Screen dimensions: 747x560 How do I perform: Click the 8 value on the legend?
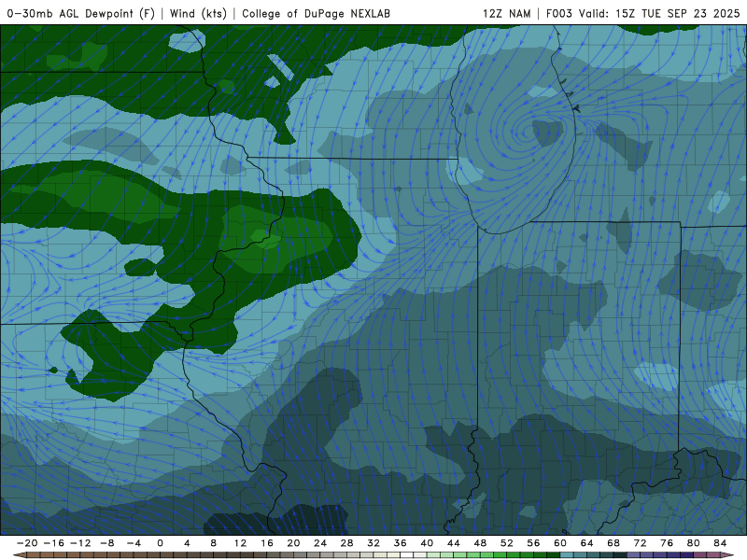(214, 543)
